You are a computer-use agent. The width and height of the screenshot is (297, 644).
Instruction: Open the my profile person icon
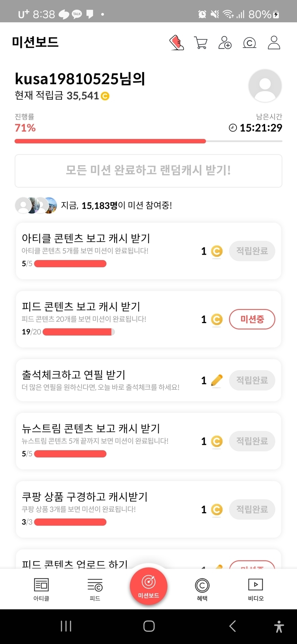click(274, 43)
